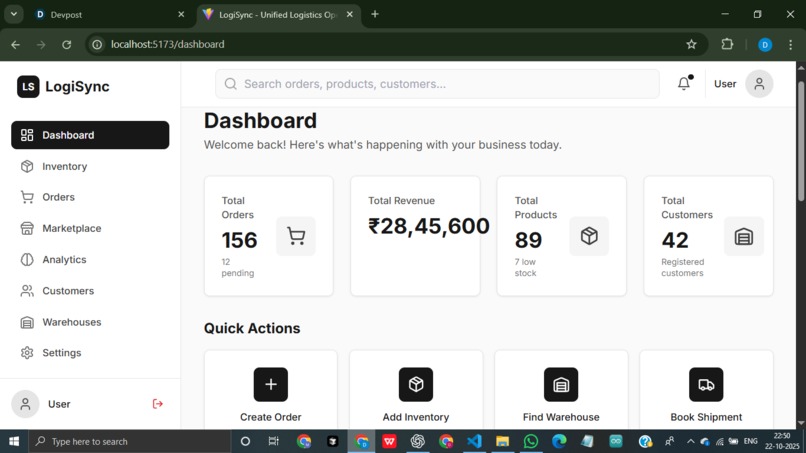The image size is (806, 453).
Task: Open Microsoft Edge from the taskbar
Action: pyautogui.click(x=559, y=441)
